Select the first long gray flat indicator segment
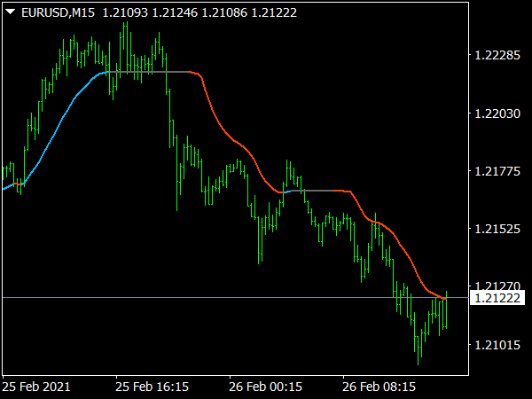The height and width of the screenshot is (399, 532). [x=148, y=72]
